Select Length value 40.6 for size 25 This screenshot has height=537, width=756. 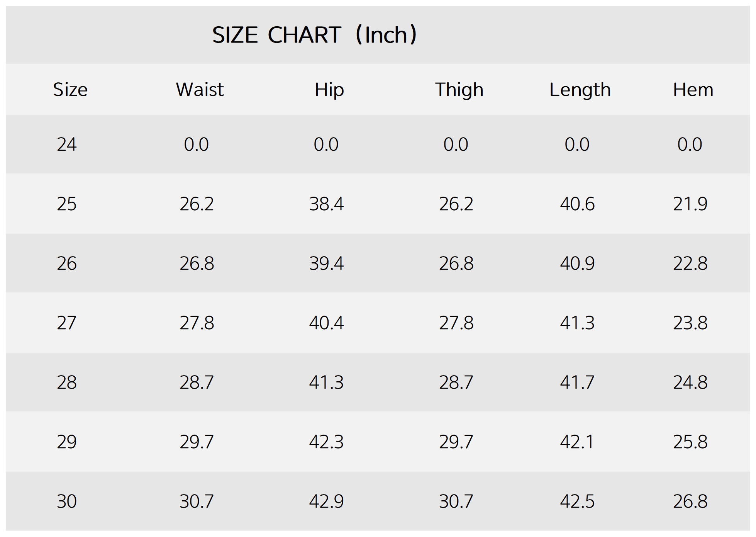click(x=577, y=204)
